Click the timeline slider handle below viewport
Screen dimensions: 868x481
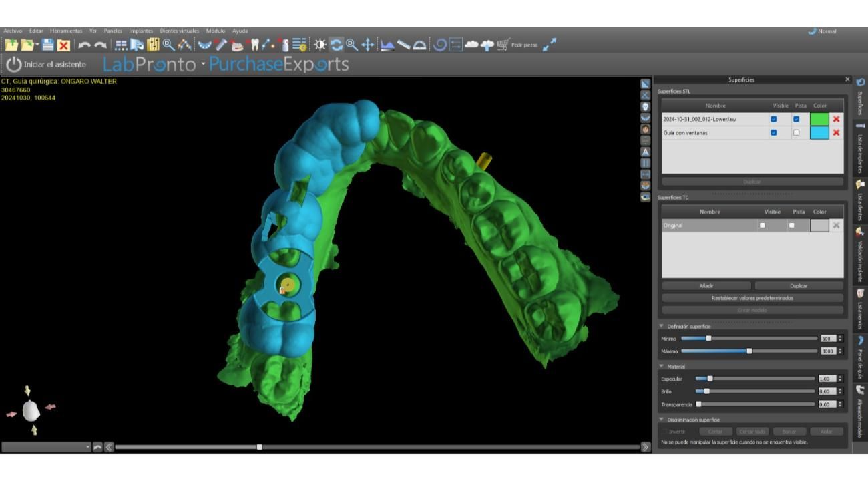coord(260,447)
